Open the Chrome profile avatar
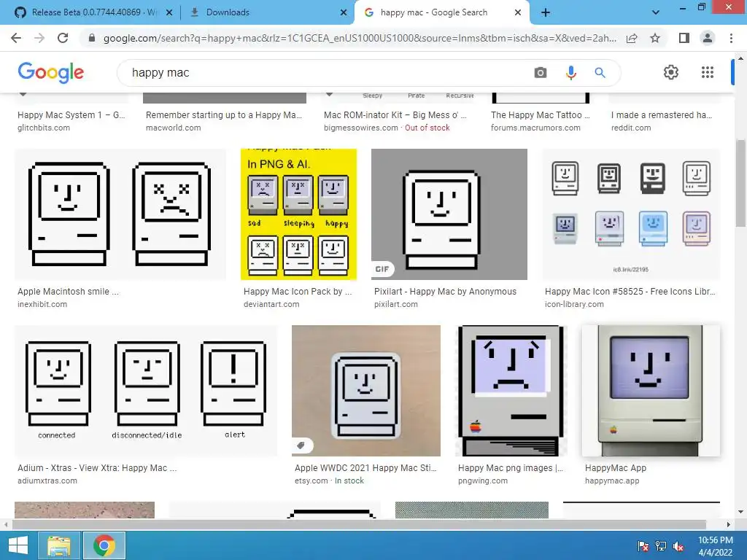747x560 pixels. 708,38
